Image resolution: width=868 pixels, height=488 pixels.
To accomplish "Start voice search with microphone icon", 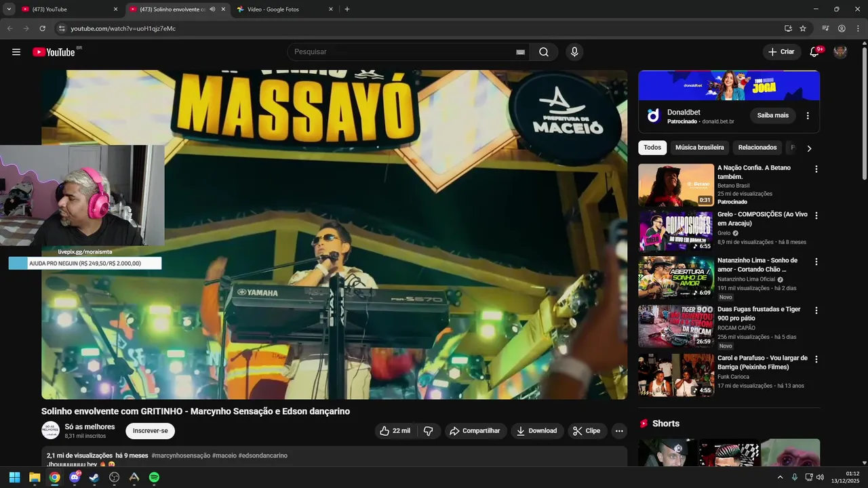I will pyautogui.click(x=574, y=52).
